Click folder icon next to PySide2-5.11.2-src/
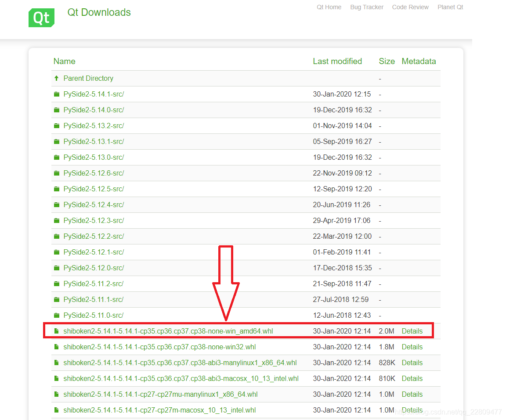 pos(57,284)
